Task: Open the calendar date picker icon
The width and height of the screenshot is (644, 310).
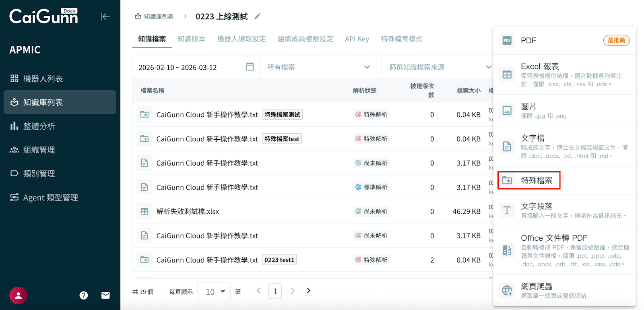Action: tap(250, 67)
